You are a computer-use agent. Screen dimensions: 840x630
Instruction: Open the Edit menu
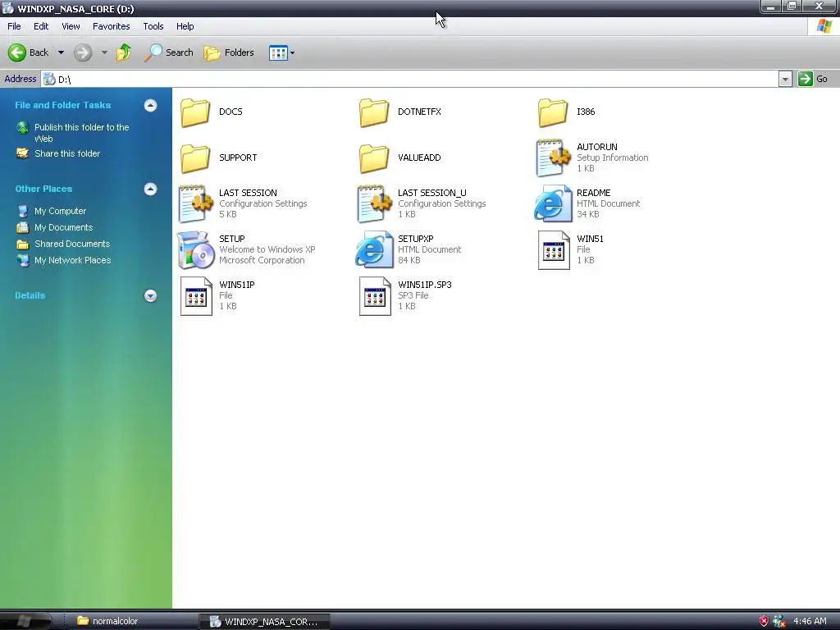pyautogui.click(x=41, y=26)
